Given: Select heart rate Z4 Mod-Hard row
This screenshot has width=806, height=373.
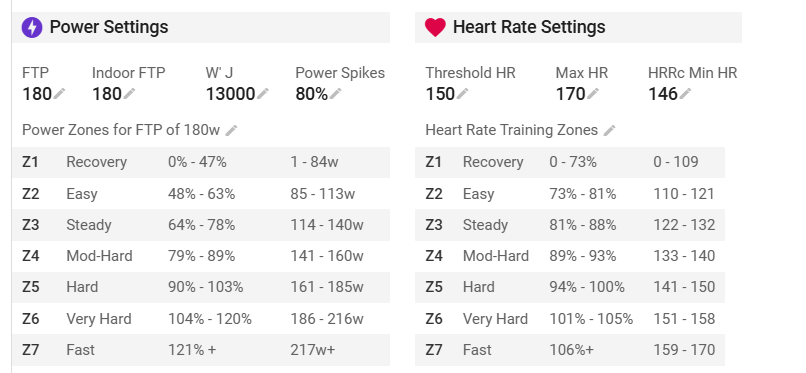Looking at the screenshot, I should point(570,256).
